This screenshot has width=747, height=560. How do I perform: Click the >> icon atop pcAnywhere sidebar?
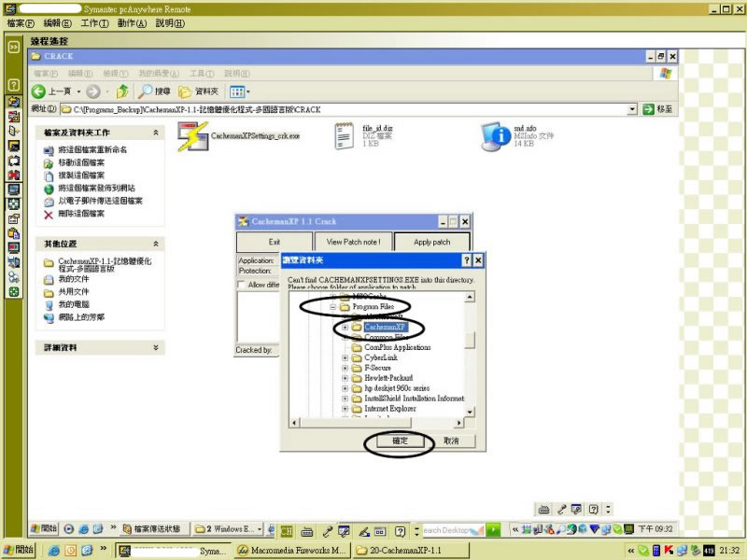[x=14, y=47]
